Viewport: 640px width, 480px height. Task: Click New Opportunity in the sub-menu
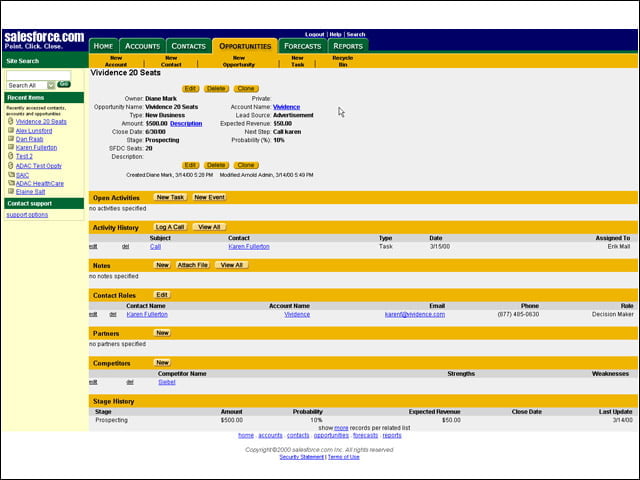239,61
